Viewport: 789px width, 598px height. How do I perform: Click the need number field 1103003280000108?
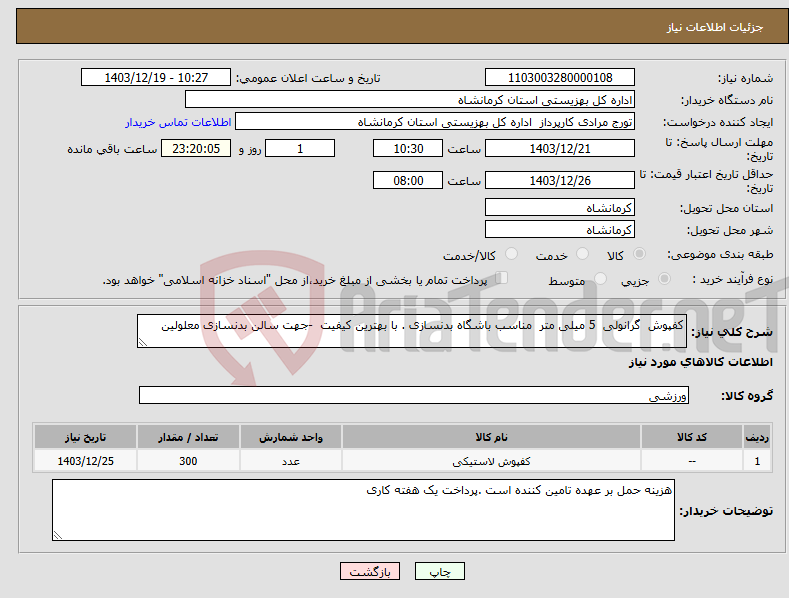pos(560,78)
